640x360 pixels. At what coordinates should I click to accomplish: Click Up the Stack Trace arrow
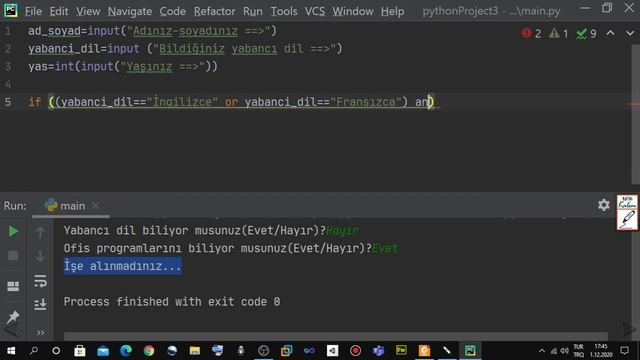click(40, 232)
